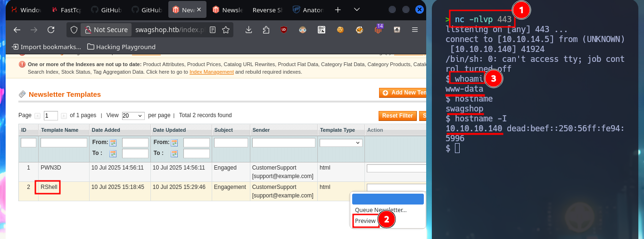
Task: Click the Sender filter input field
Action: (x=284, y=143)
